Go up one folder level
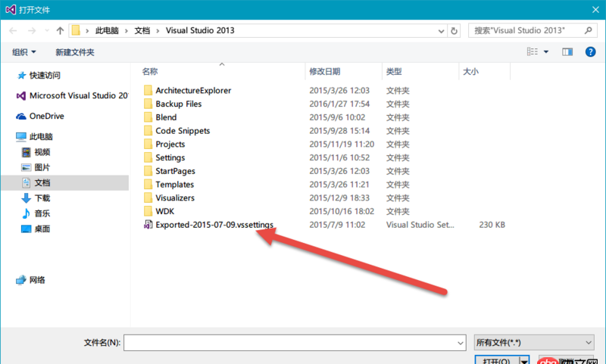This screenshot has width=606, height=364. point(60,30)
